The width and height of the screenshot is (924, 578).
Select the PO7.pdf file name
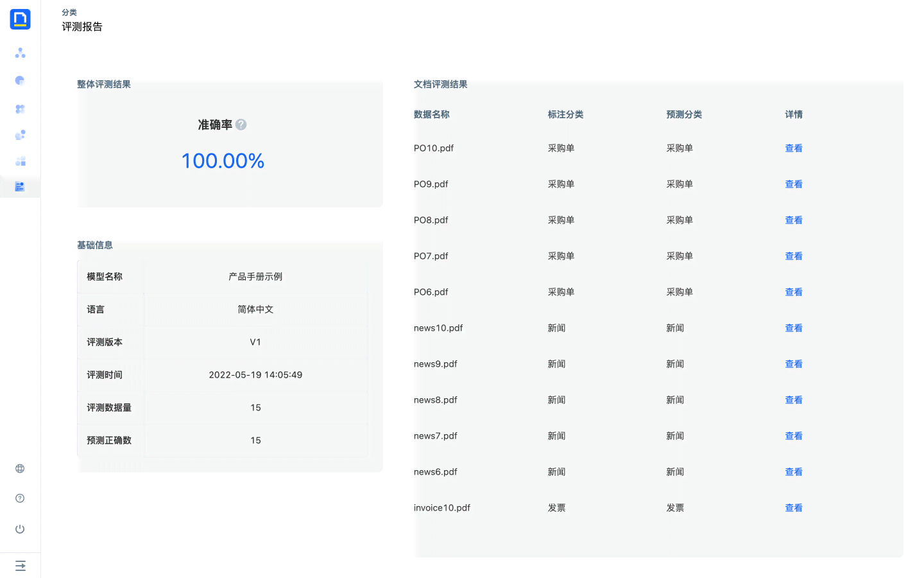click(x=431, y=256)
